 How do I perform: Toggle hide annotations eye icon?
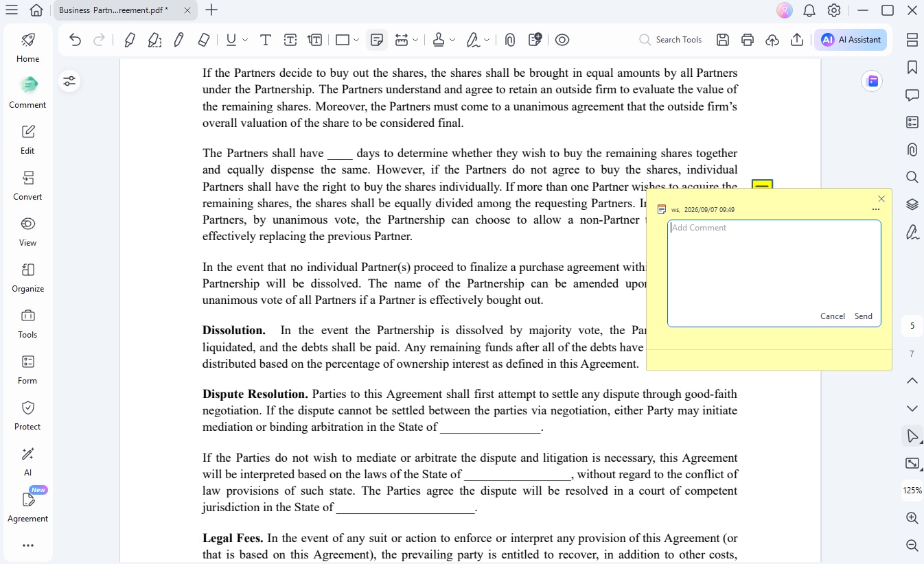[562, 40]
